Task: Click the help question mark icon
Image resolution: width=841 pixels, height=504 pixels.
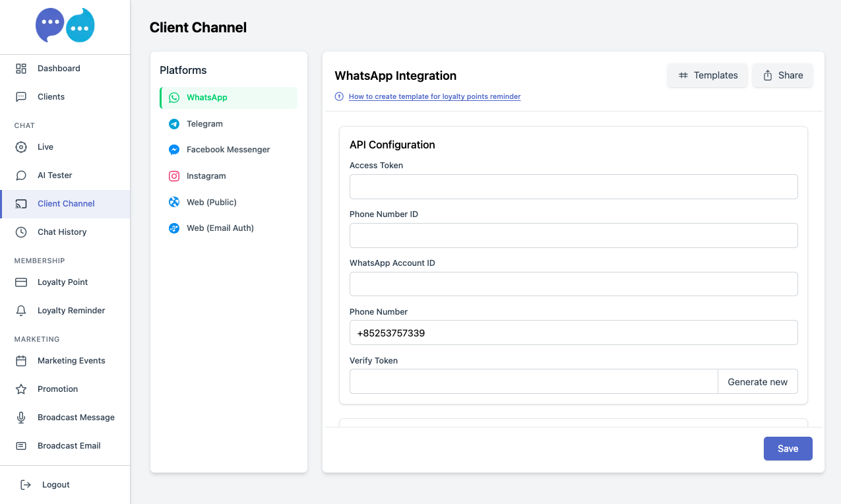Action: [339, 96]
